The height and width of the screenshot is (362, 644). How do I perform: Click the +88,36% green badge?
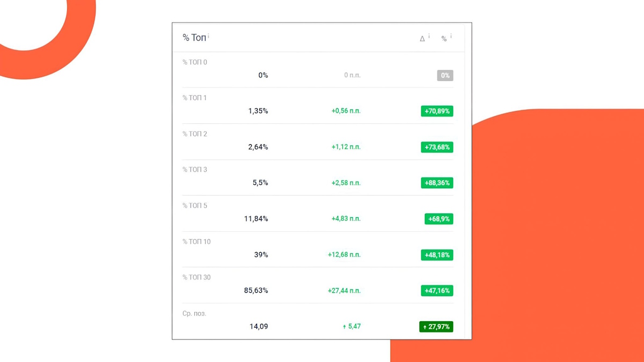coord(437,183)
